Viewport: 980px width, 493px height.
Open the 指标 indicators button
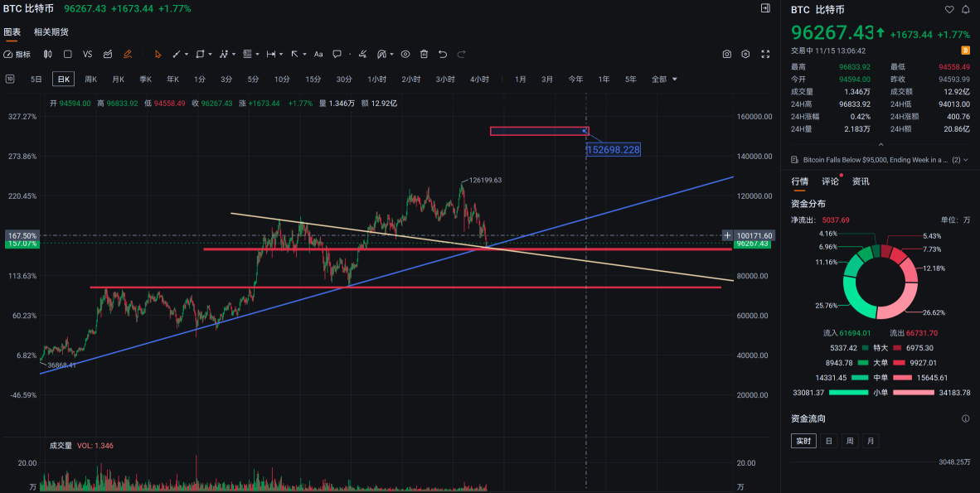(17, 54)
